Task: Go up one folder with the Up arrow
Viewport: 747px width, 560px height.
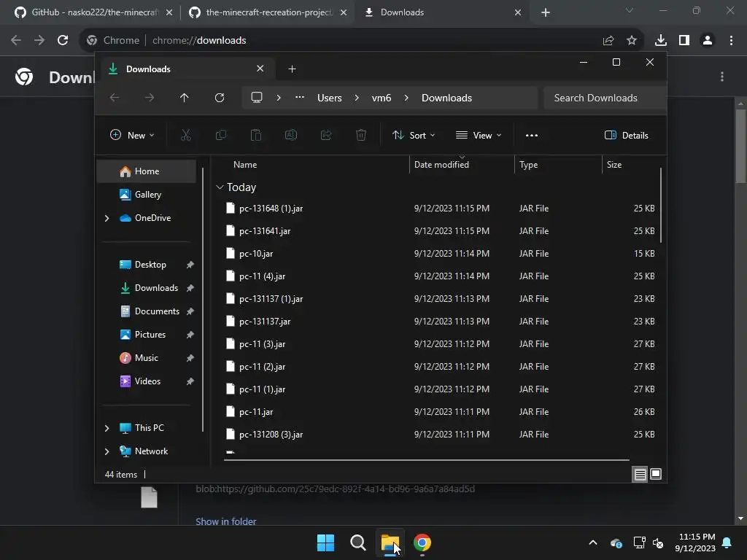Action: (185, 98)
